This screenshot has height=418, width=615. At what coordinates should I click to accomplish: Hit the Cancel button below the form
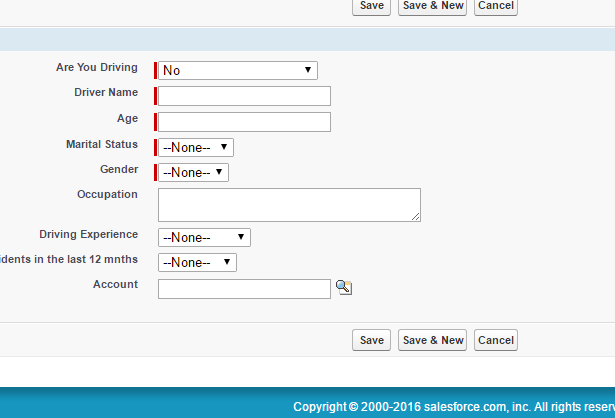(496, 340)
